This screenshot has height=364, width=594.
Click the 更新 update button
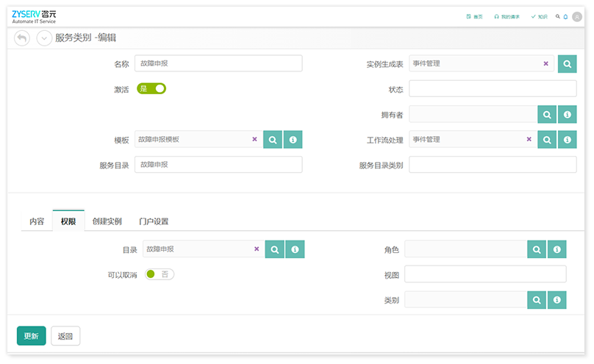tap(32, 335)
